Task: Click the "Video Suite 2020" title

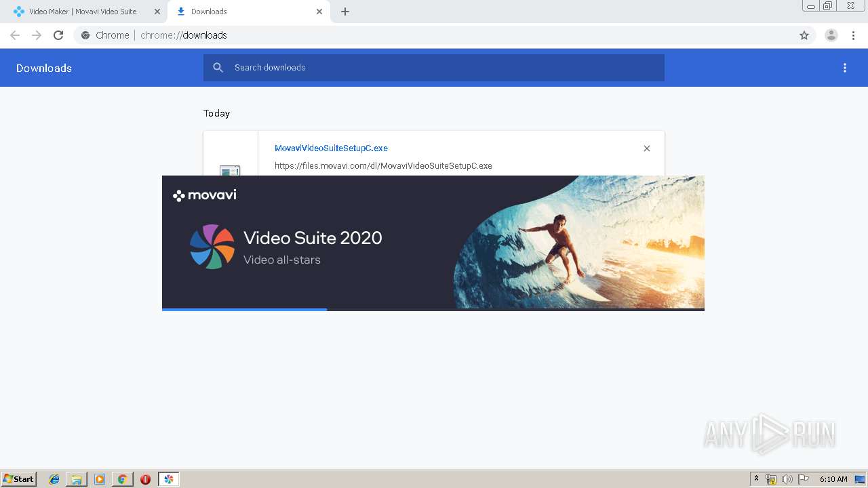Action: tap(313, 238)
